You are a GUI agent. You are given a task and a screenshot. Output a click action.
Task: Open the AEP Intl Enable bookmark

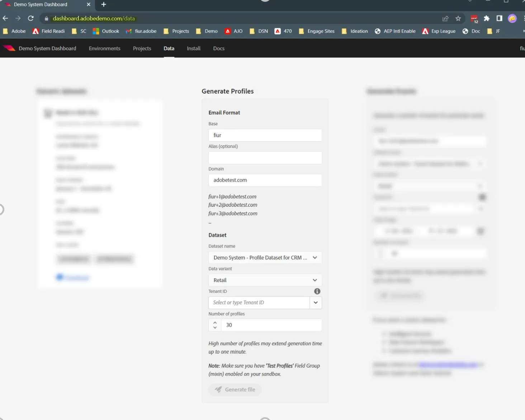[395, 31]
